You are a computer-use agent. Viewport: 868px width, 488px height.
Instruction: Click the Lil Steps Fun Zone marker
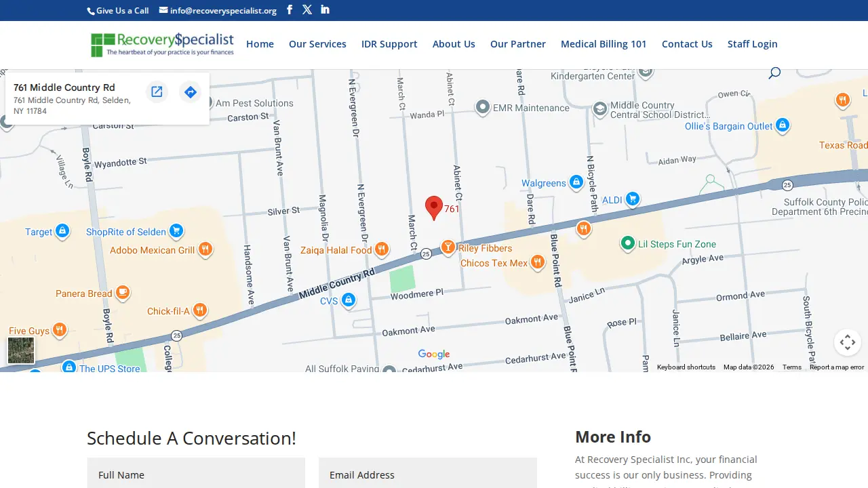628,243
